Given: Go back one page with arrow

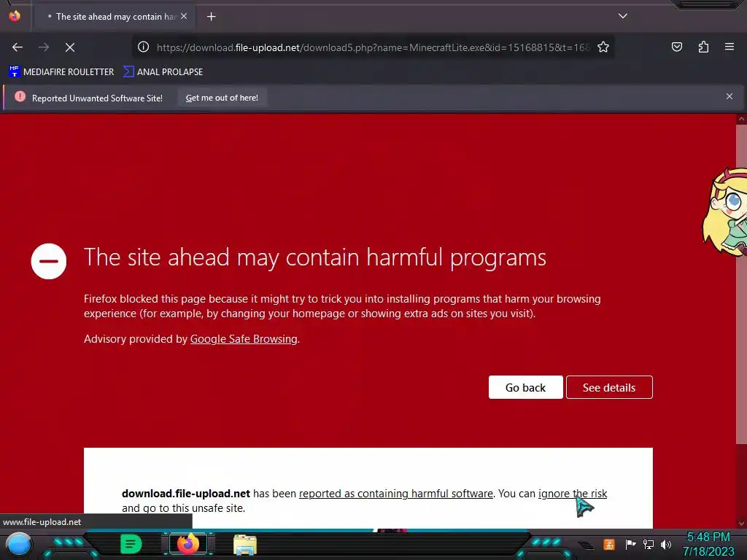Looking at the screenshot, I should (x=18, y=47).
